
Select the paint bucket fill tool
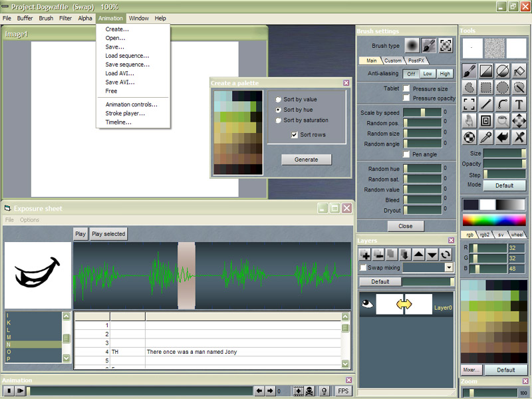pos(519,70)
